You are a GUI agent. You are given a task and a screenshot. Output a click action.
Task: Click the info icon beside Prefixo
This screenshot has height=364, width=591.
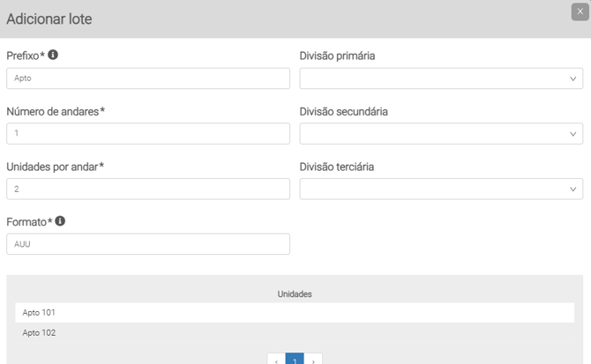tap(53, 55)
